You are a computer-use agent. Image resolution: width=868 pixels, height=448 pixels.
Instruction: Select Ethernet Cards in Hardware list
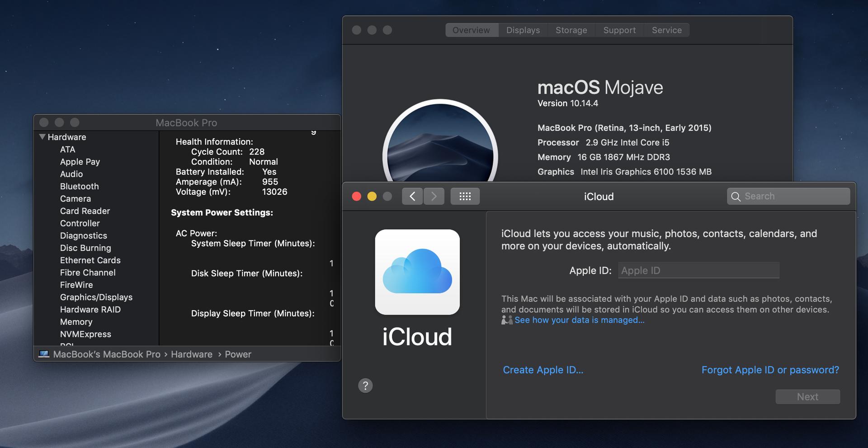[90, 260]
